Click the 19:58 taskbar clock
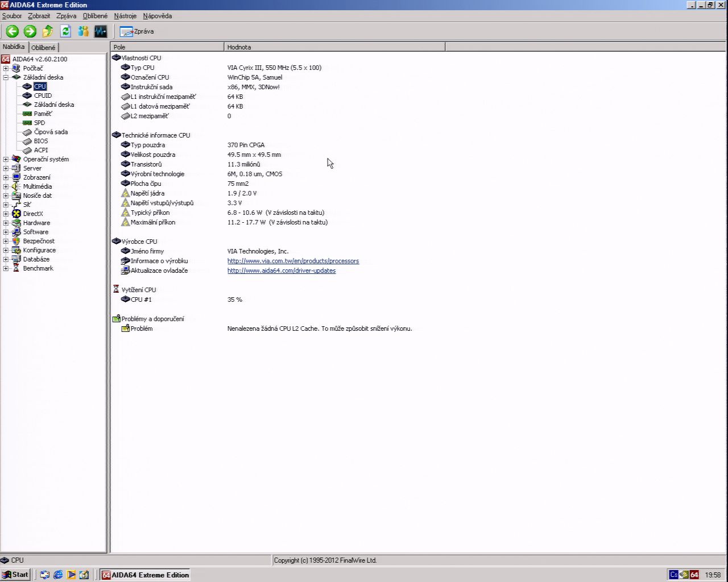 click(x=713, y=575)
